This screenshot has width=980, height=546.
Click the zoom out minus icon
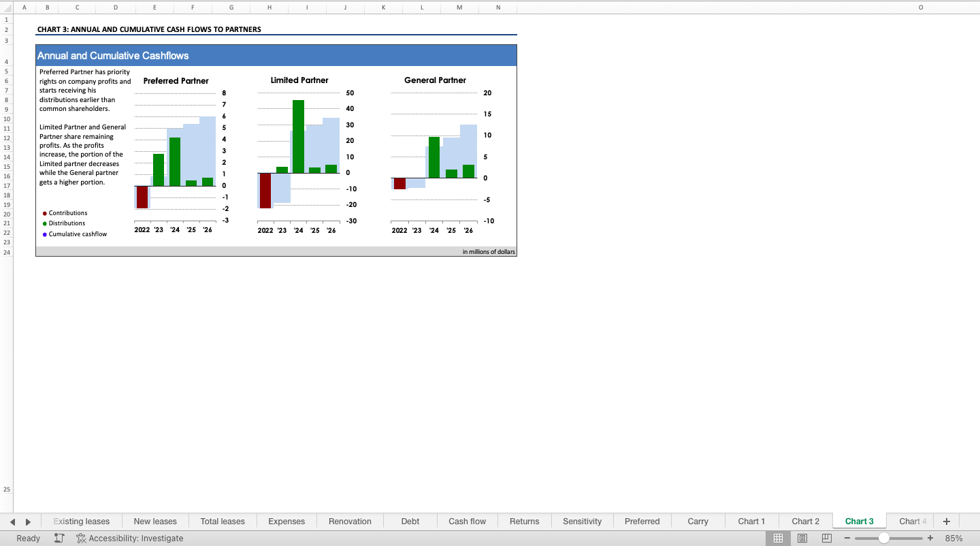pos(847,539)
